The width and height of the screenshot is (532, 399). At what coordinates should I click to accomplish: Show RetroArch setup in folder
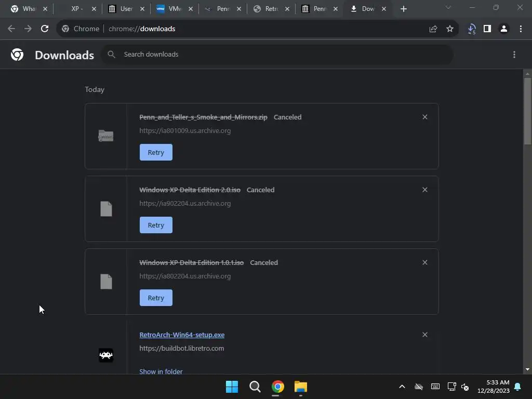point(161,371)
